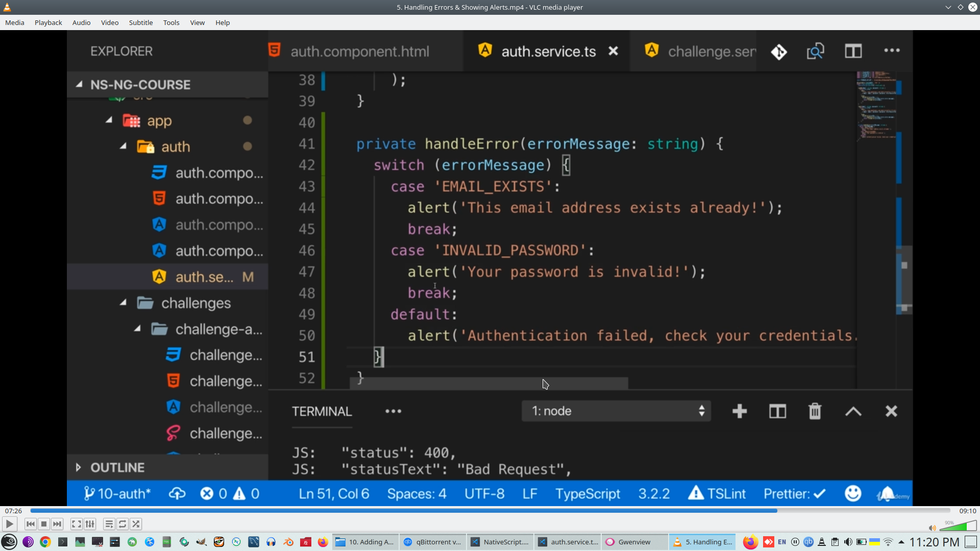Open extended settings equalizer icon
The height and width of the screenshot is (551, 980).
[90, 524]
